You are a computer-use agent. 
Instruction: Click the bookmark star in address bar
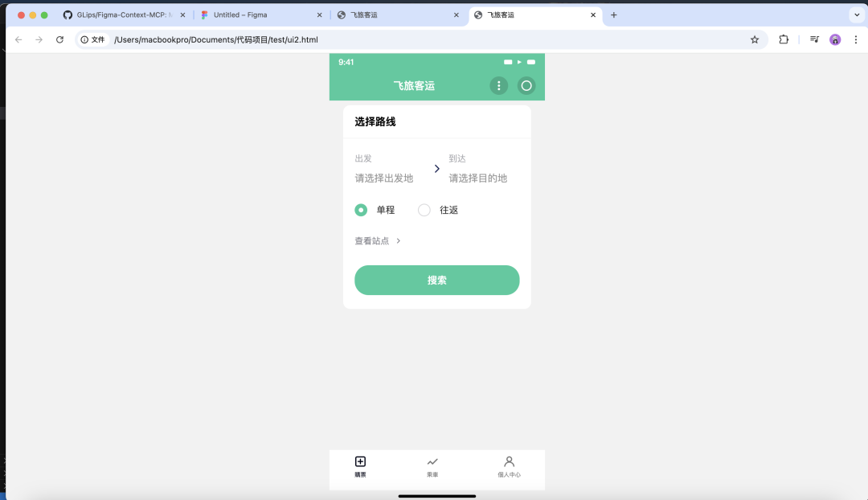(x=754, y=39)
